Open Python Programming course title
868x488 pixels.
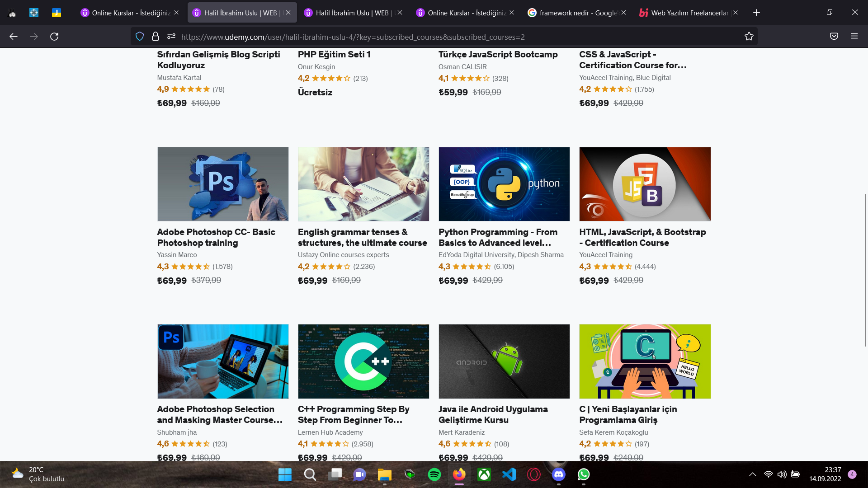tap(498, 237)
